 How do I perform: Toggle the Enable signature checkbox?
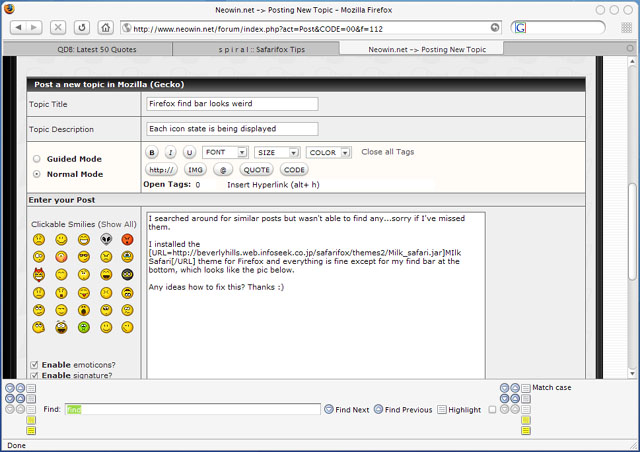[x=34, y=375]
